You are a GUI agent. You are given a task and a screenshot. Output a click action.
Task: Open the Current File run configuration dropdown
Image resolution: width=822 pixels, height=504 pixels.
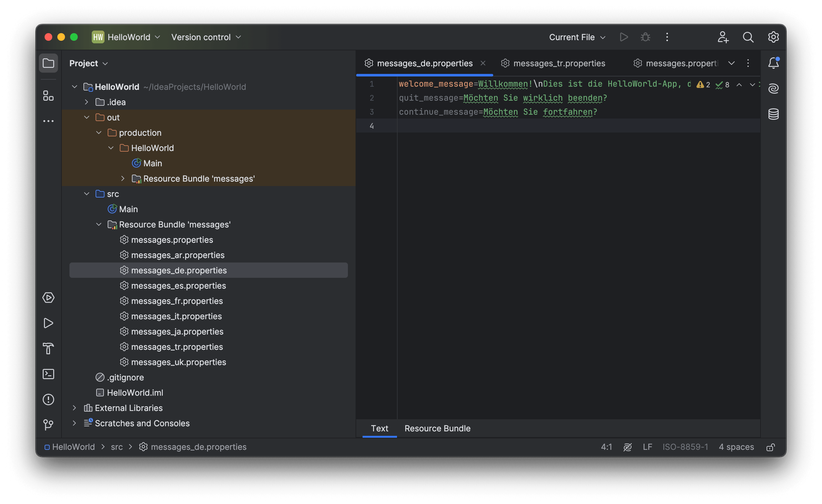point(577,37)
